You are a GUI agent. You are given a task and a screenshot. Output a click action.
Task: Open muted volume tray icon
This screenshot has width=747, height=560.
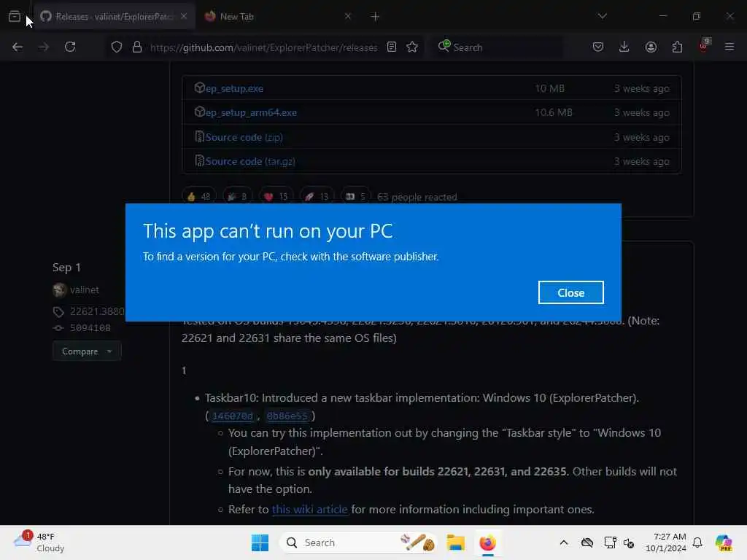(629, 542)
